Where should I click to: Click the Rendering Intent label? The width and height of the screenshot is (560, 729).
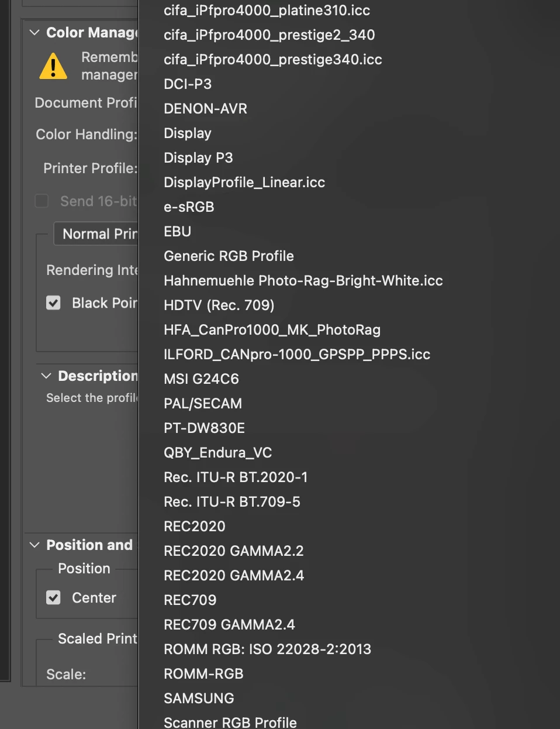pyautogui.click(x=92, y=270)
